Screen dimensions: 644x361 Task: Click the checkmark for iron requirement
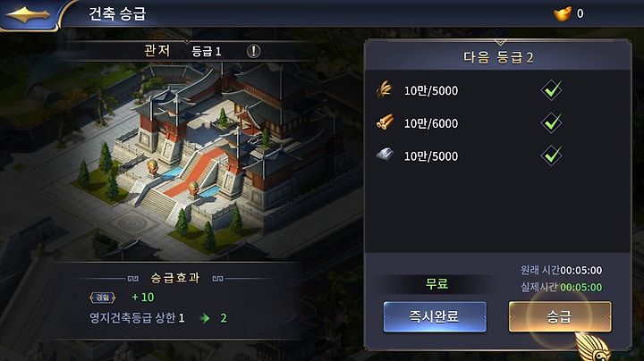click(x=551, y=155)
